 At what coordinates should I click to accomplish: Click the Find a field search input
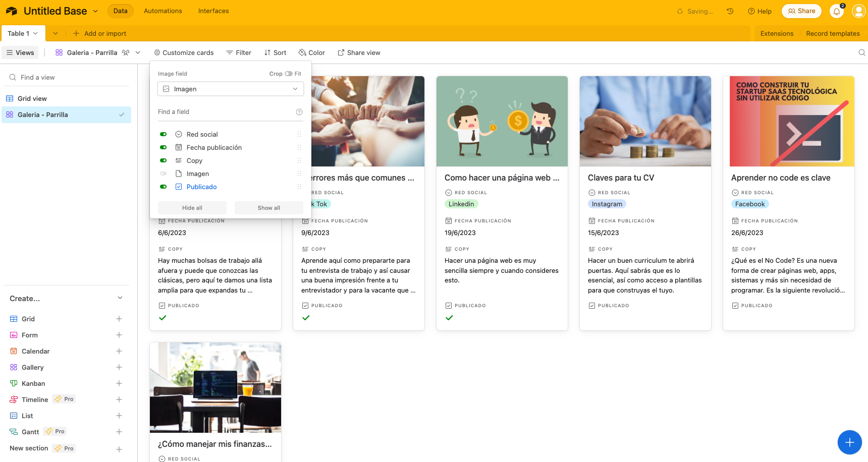coord(225,112)
